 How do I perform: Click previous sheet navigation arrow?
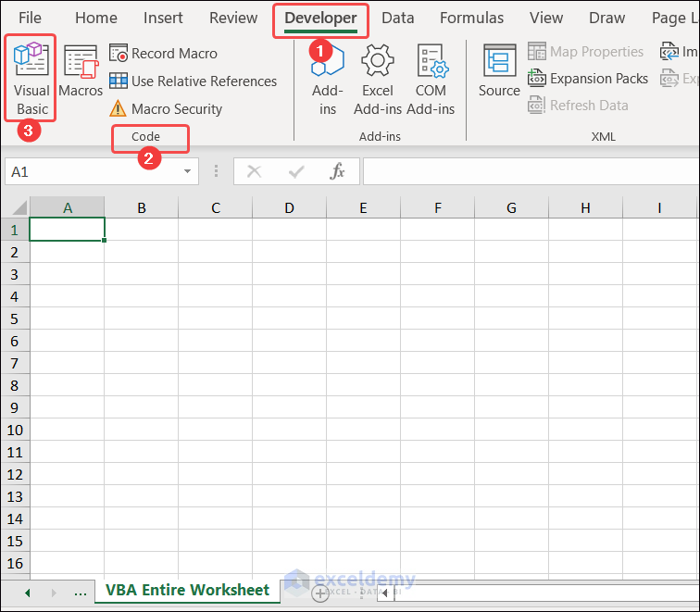tap(28, 593)
